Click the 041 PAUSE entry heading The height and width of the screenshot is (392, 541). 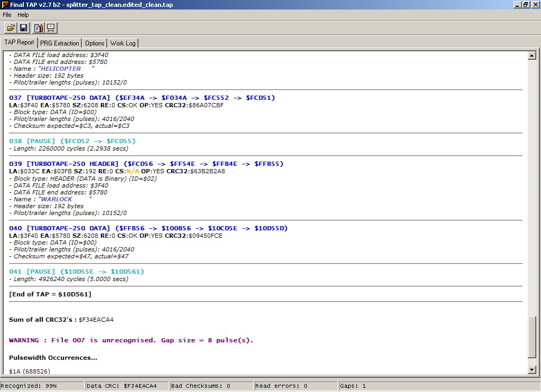[x=77, y=272]
